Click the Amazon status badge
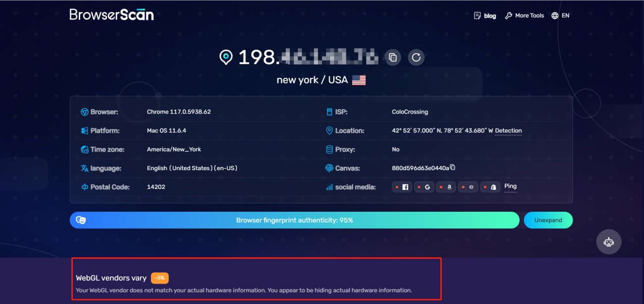The width and height of the screenshot is (644, 304). (446, 187)
